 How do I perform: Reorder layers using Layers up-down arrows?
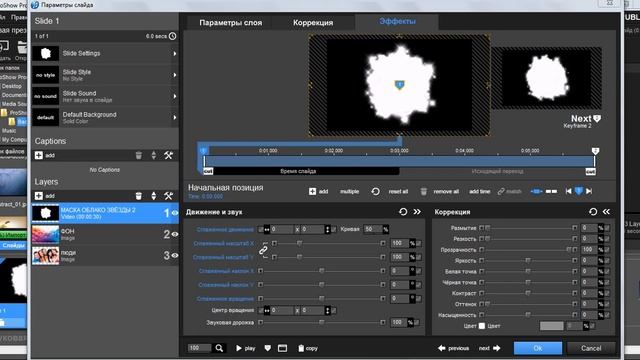[x=153, y=196]
